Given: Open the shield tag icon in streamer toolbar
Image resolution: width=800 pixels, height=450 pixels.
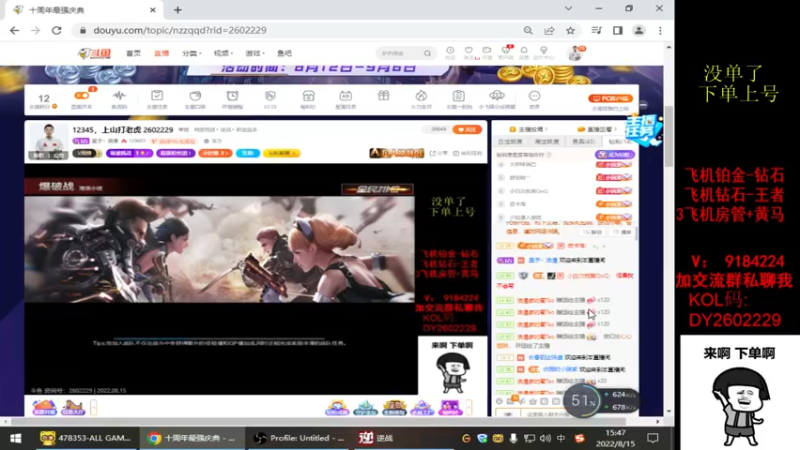Looking at the screenshot, I should (270, 98).
